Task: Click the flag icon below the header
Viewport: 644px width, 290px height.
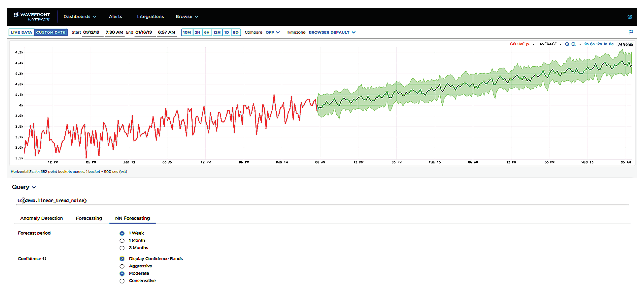Action: click(631, 32)
